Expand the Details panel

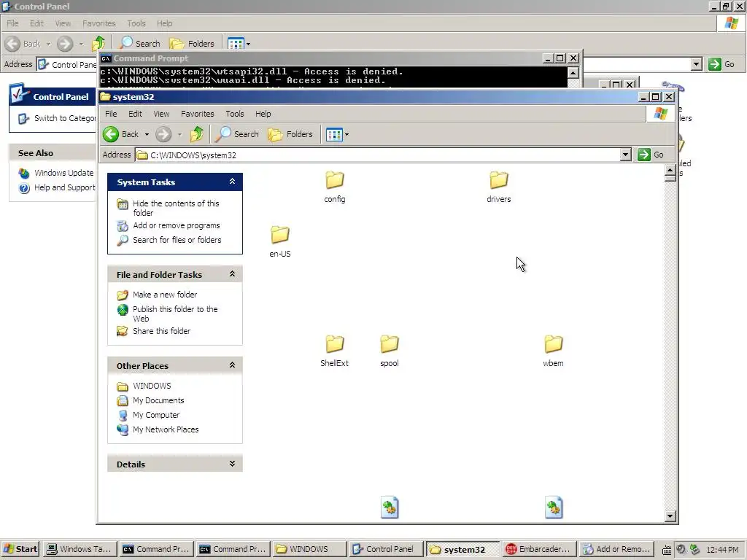[x=232, y=463]
